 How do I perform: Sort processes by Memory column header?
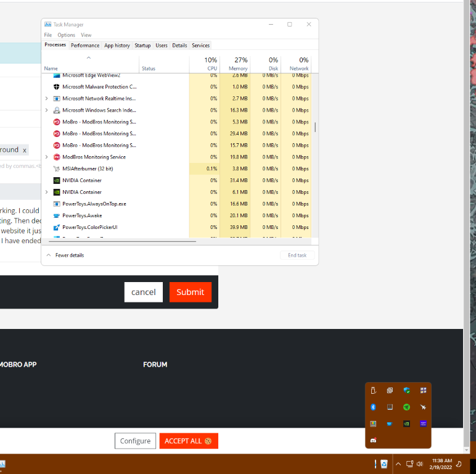(236, 64)
